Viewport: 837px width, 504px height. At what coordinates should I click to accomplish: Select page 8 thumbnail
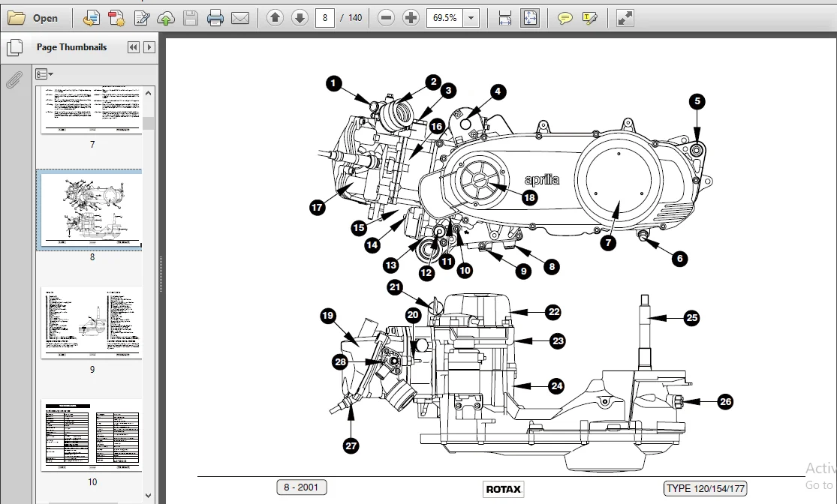tap(92, 210)
